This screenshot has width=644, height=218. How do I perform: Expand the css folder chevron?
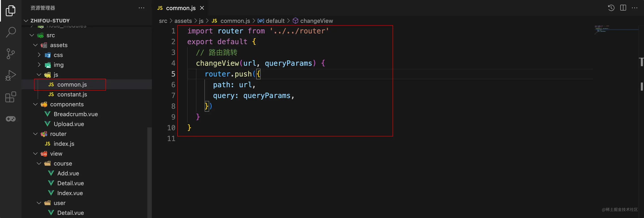39,55
